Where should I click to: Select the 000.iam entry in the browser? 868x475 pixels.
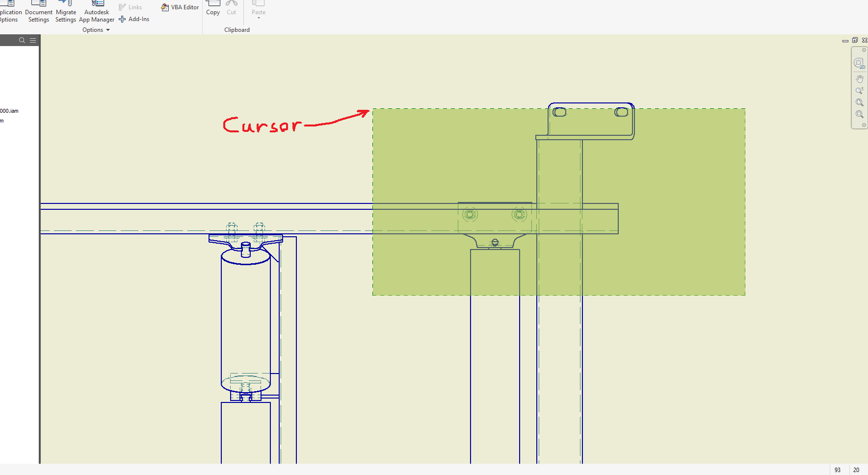pos(9,111)
